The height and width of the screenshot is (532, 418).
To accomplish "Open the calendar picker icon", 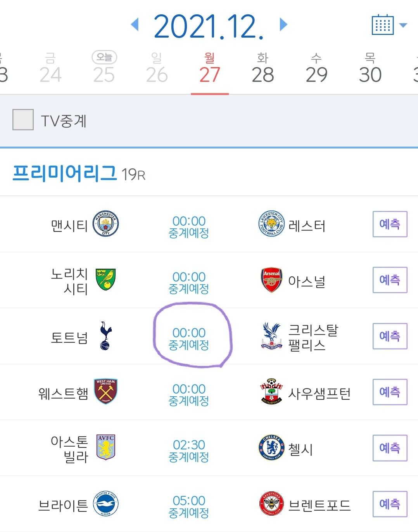I will point(383,25).
